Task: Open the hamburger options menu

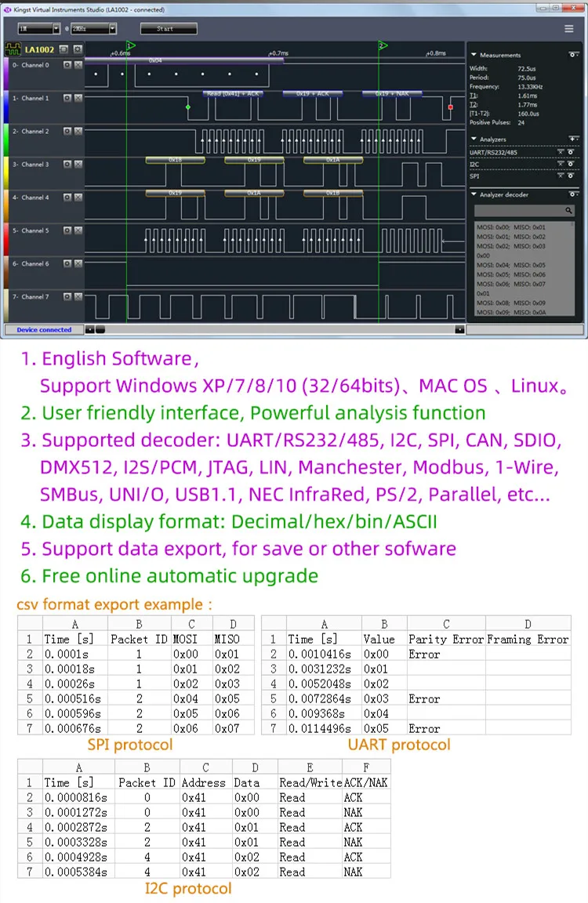Action: (x=569, y=29)
